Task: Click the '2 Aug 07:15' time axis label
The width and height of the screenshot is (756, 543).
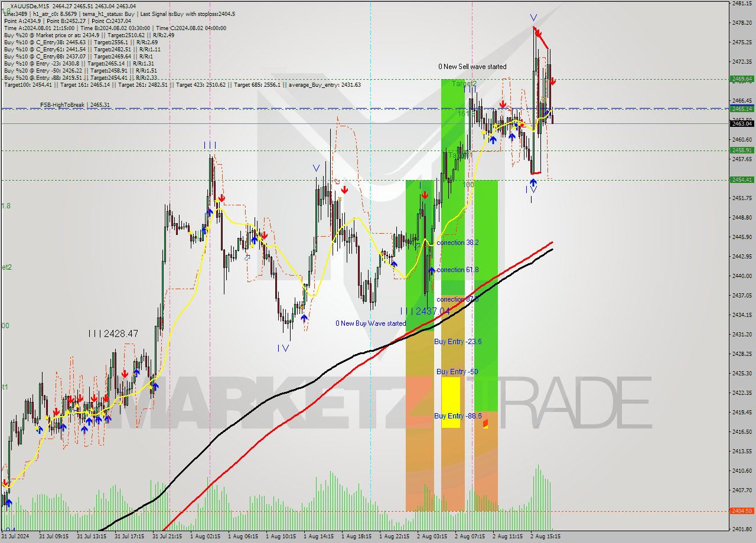Action: [x=470, y=537]
